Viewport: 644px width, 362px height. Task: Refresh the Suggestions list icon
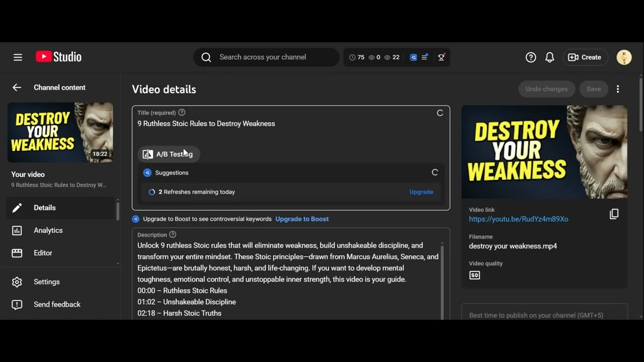[x=435, y=172]
